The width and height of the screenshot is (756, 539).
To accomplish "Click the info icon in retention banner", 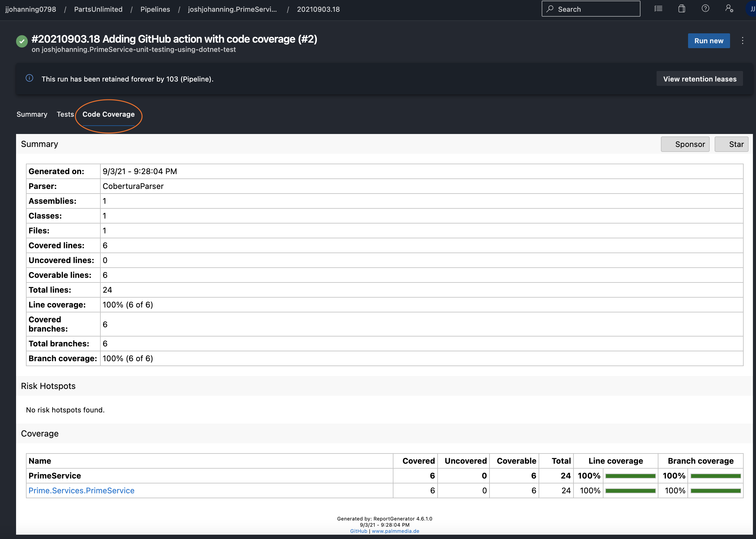I will (x=30, y=78).
